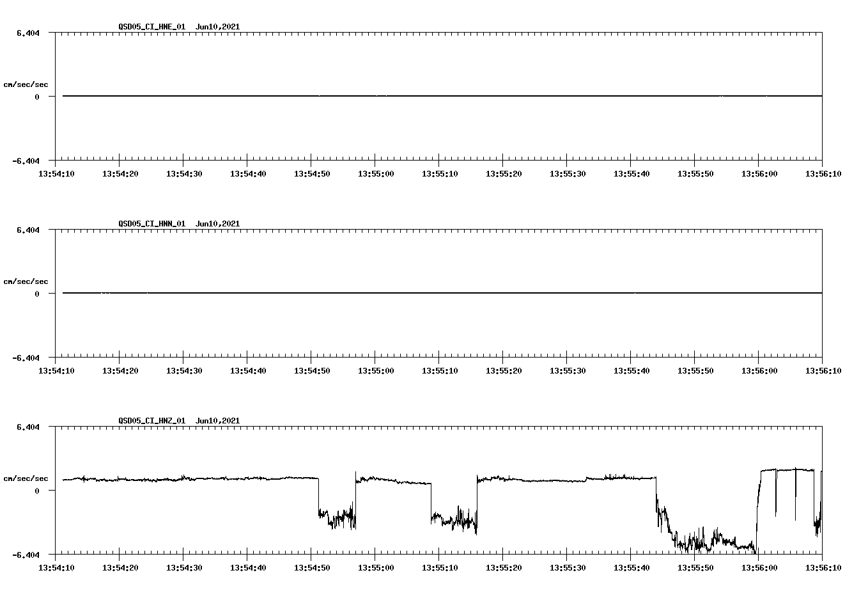
Task: Click 13:54:30 time label under HNE plot
Action: click(x=183, y=173)
